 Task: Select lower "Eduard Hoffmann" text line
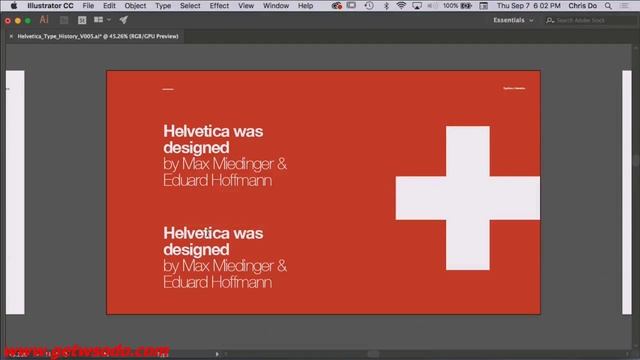(218, 282)
